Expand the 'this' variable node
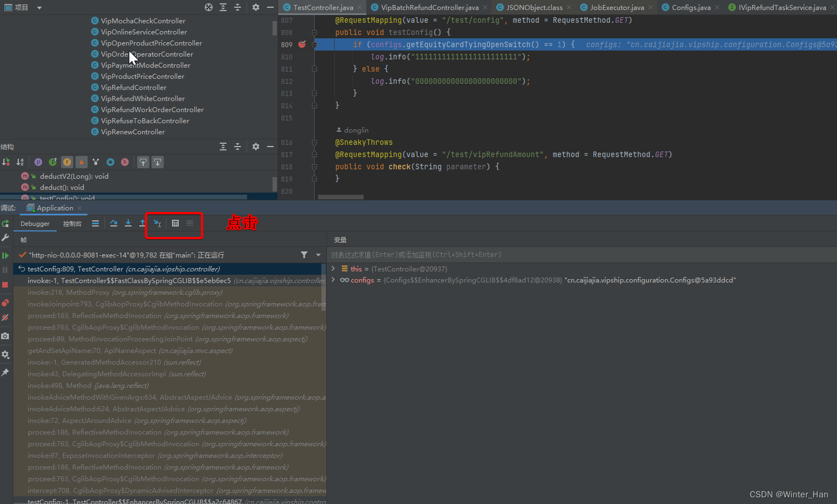 333,269
